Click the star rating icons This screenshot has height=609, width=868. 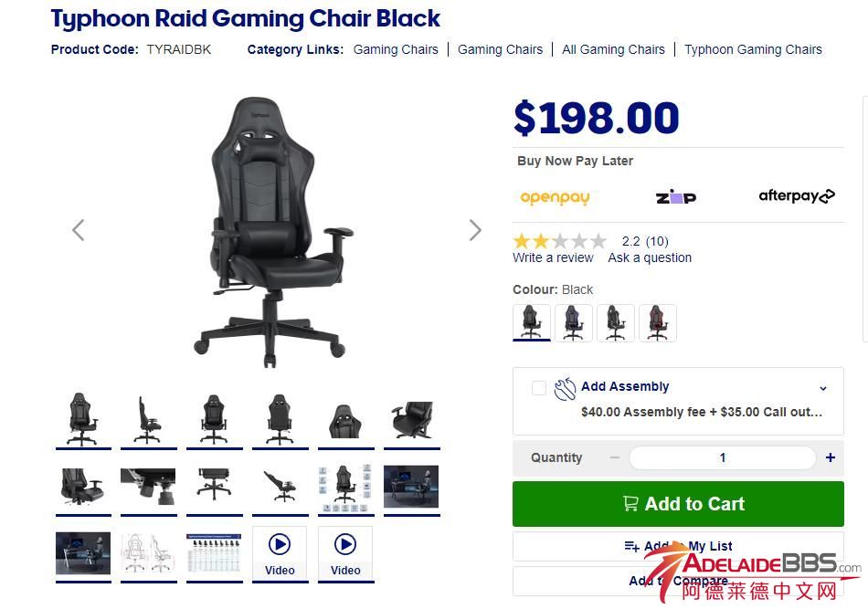click(x=560, y=241)
